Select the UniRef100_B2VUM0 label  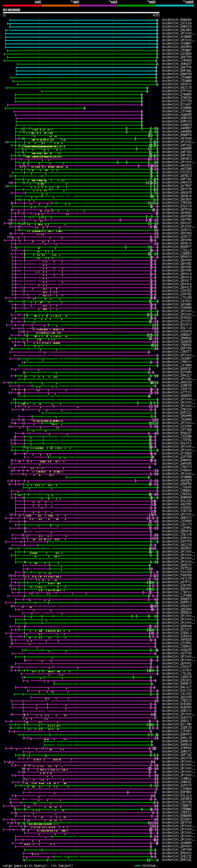[176, 372]
